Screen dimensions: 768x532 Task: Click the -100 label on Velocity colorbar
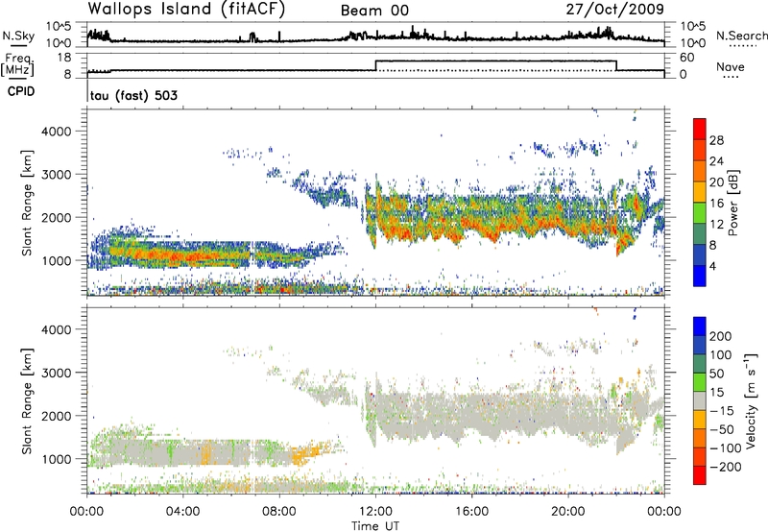tap(726, 448)
